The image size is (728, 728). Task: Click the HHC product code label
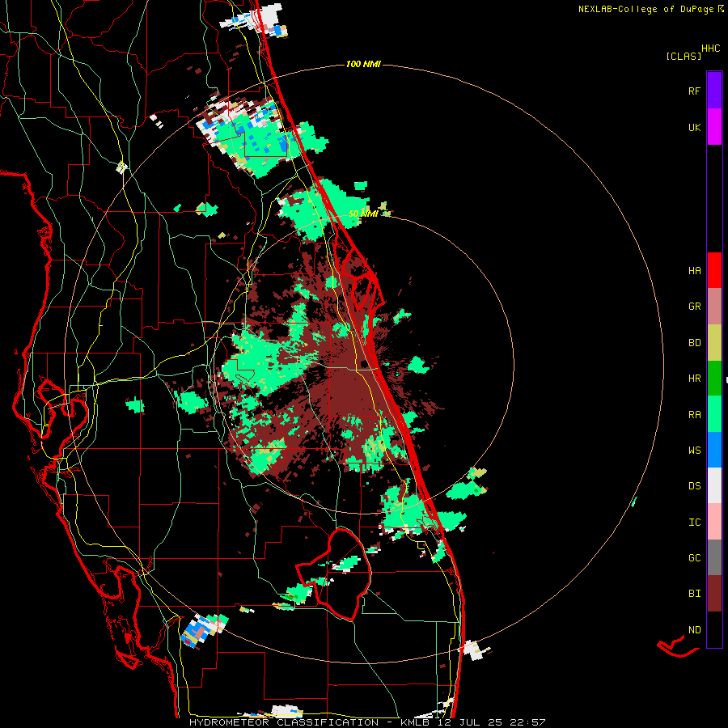pyautogui.click(x=710, y=49)
